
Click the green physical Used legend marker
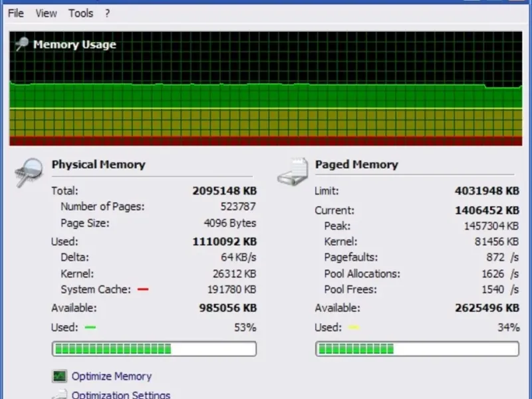tap(90, 327)
